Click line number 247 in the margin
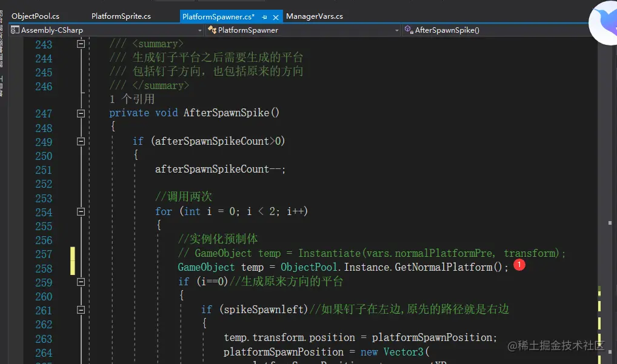Viewport: 617px width, 364px height. pos(44,114)
